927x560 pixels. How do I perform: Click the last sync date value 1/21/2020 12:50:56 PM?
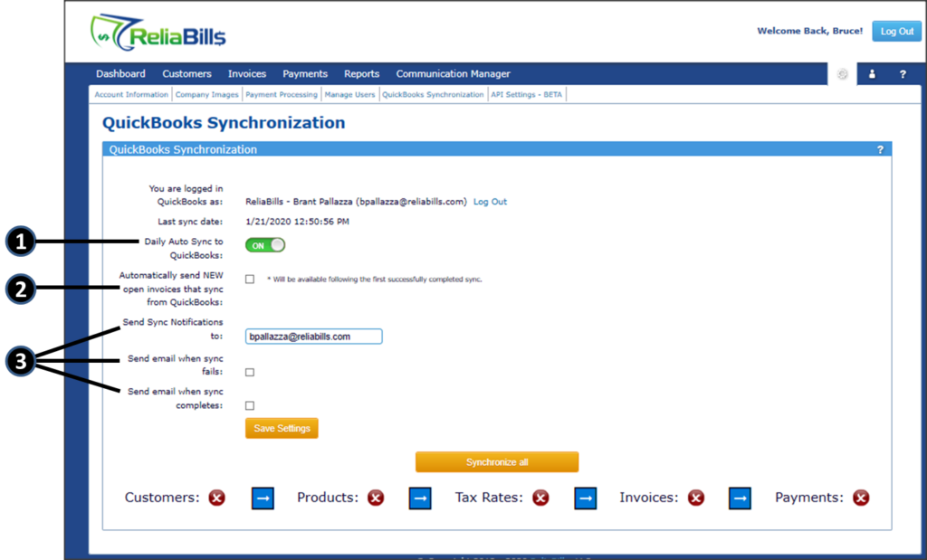[297, 223]
